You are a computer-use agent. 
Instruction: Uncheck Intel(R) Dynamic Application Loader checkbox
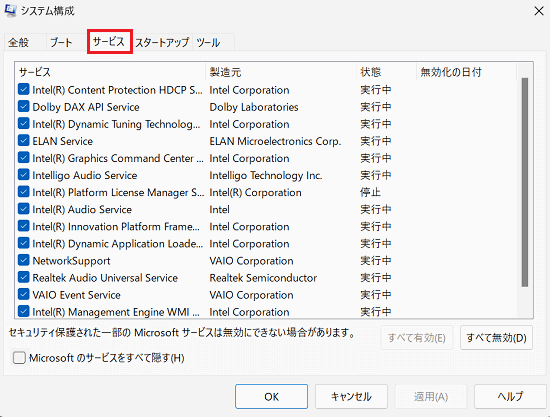(x=24, y=243)
